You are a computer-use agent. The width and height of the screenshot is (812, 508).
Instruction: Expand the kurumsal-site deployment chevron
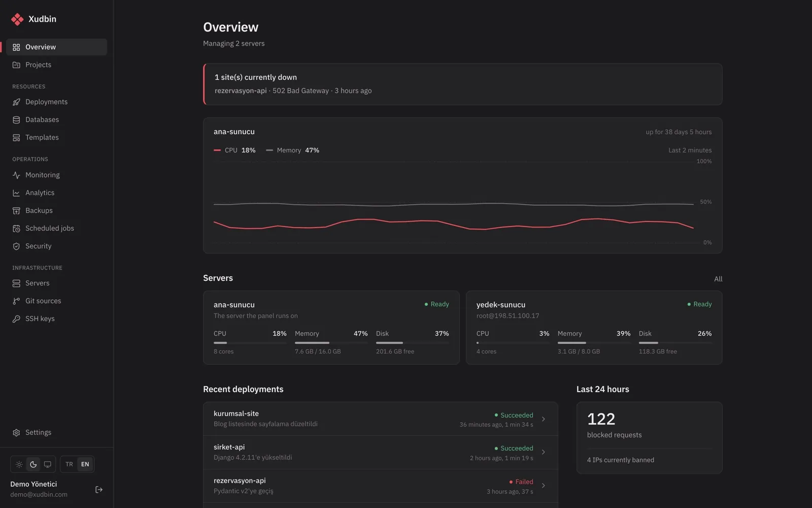pos(544,419)
